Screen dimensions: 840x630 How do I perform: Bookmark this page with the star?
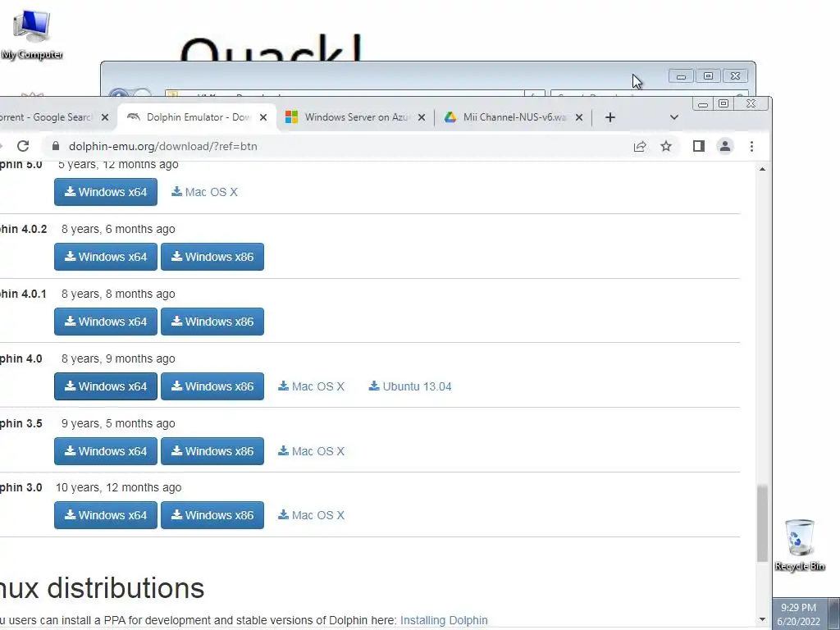666,146
